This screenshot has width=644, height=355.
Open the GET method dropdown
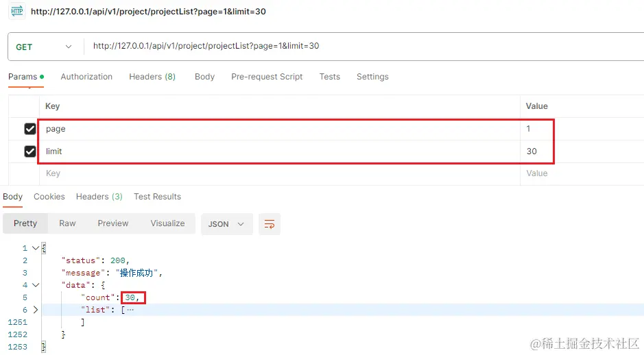[44, 47]
